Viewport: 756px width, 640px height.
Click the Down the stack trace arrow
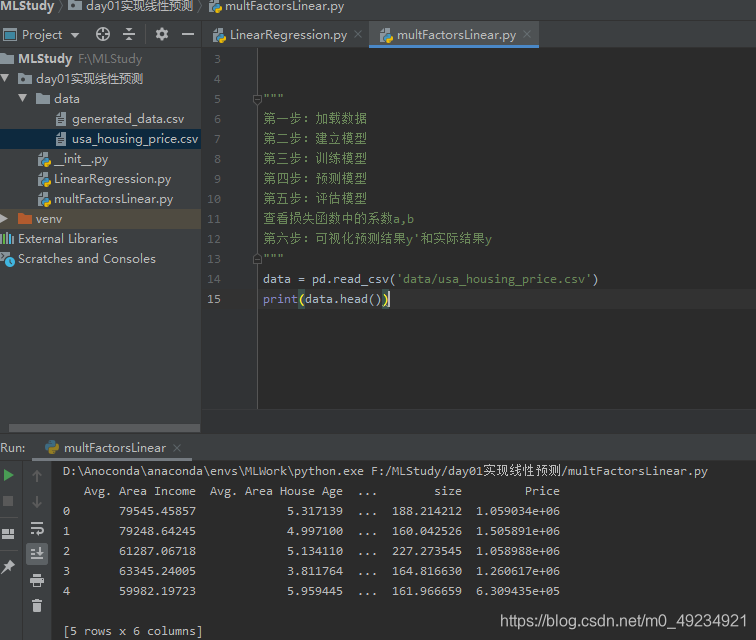(x=37, y=502)
